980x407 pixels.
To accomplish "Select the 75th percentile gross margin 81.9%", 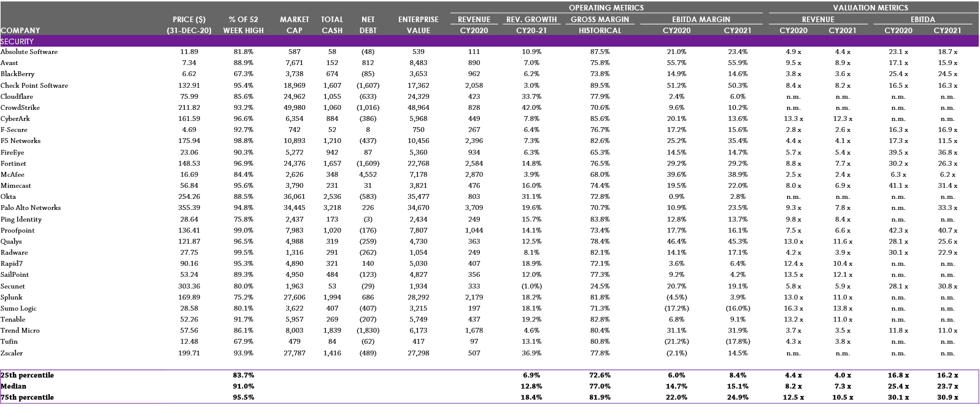I will 600,397.
